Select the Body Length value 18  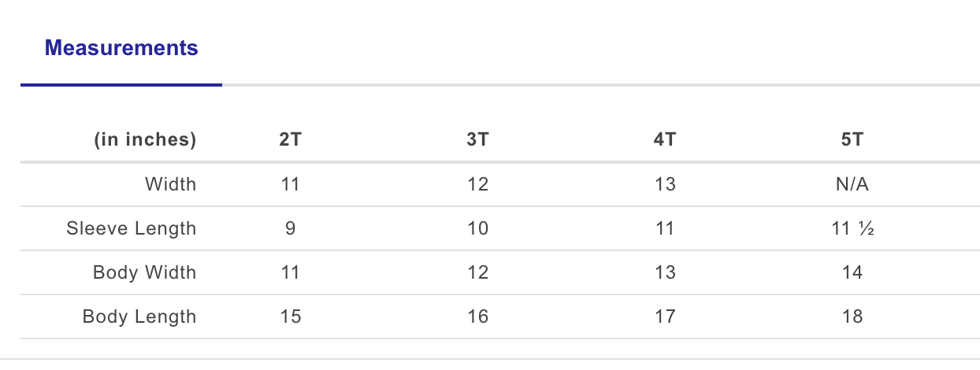coord(852,316)
